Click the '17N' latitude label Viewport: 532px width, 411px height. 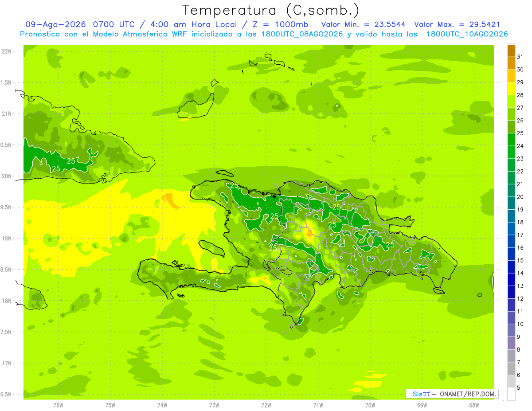pos(7,363)
